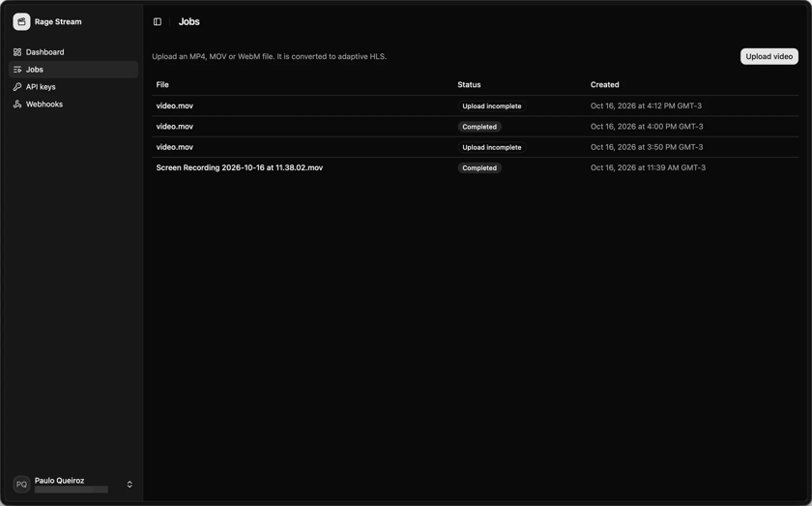Open Screen Recording 2026-10-16 at 11.38.02.mov job
Image resolution: width=812 pixels, height=506 pixels.
pyautogui.click(x=240, y=168)
